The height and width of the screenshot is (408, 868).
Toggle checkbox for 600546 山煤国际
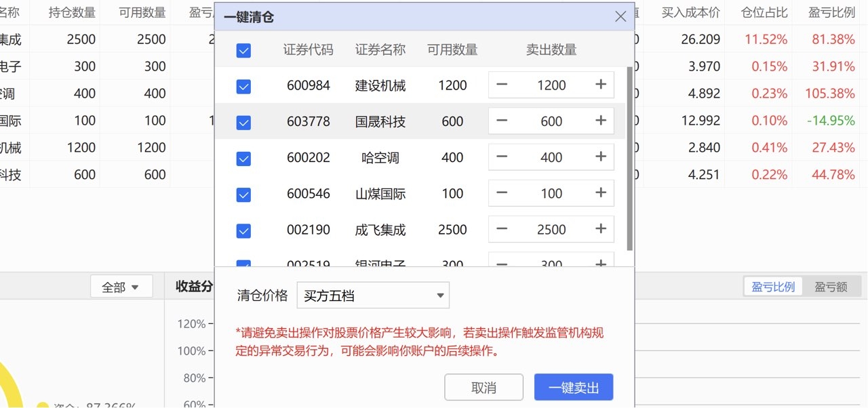click(x=243, y=195)
